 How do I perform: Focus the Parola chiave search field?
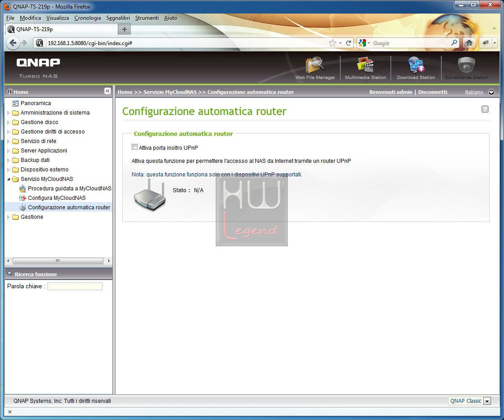point(75,286)
